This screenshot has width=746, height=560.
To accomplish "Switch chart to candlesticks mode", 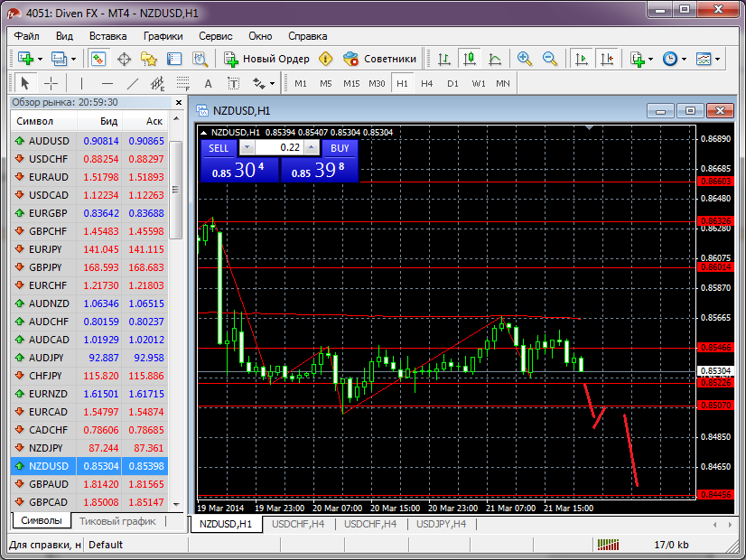I will point(469,59).
